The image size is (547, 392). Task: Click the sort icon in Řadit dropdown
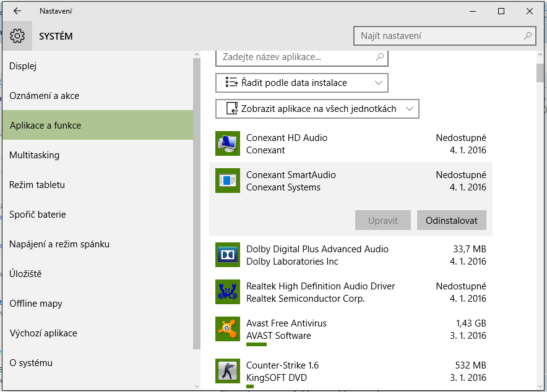pyautogui.click(x=231, y=82)
